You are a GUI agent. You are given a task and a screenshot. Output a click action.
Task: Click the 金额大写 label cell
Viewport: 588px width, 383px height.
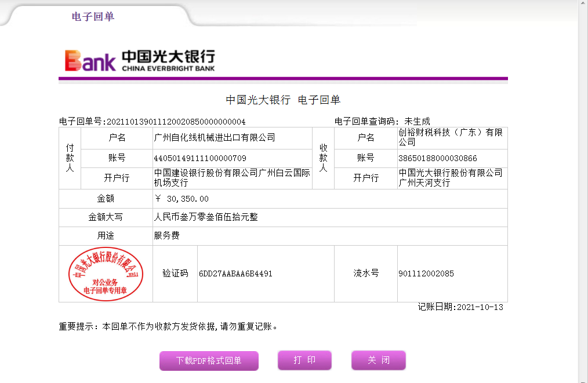106,217
